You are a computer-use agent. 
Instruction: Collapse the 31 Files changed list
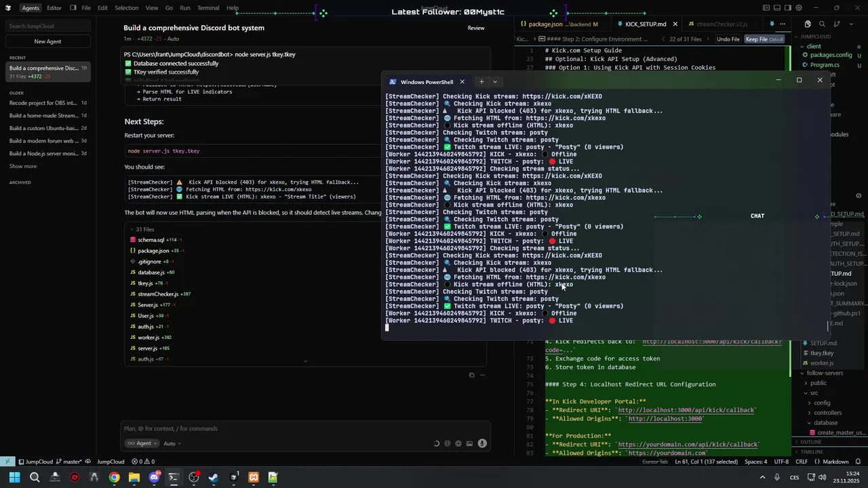click(x=141, y=229)
